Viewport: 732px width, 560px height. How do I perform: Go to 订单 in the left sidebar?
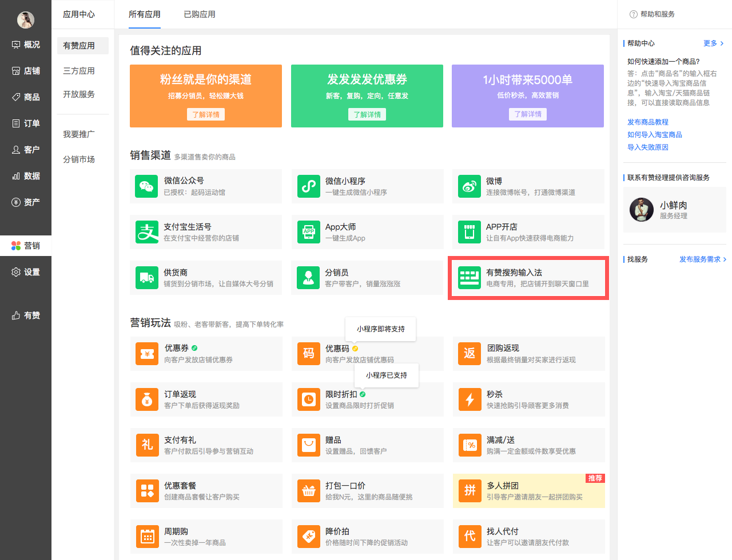coord(26,123)
